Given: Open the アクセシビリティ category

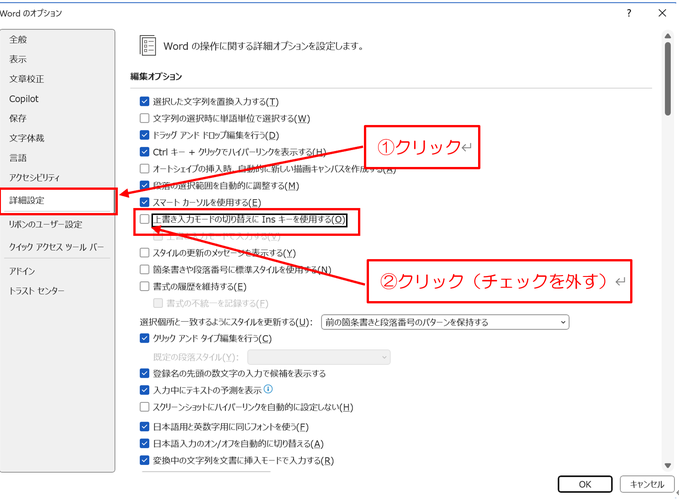Looking at the screenshot, I should (35, 177).
